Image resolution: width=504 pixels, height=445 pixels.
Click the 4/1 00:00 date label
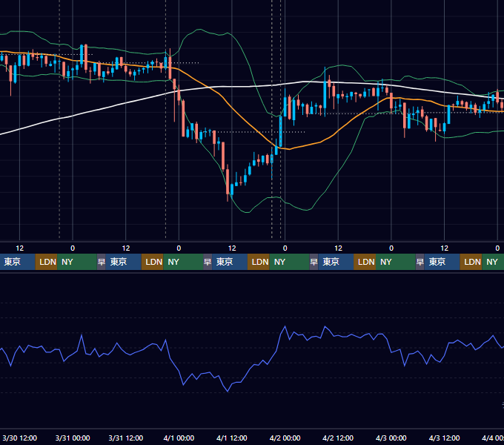[x=179, y=438]
